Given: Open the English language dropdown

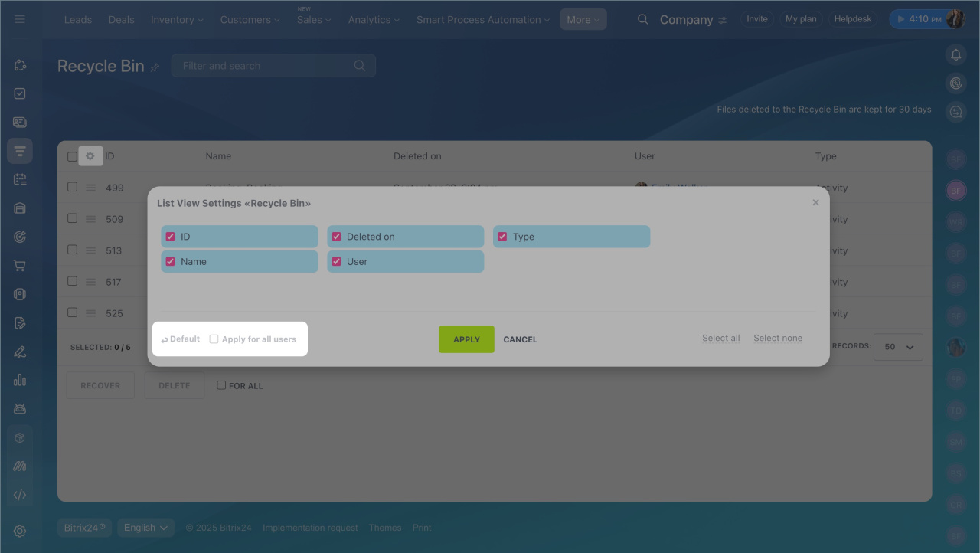Looking at the screenshot, I should [x=145, y=528].
